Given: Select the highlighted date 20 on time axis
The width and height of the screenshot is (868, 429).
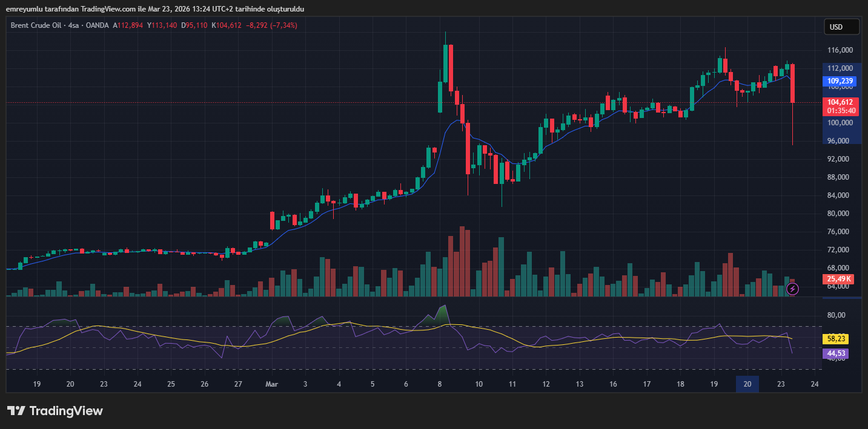Looking at the screenshot, I should [x=747, y=384].
